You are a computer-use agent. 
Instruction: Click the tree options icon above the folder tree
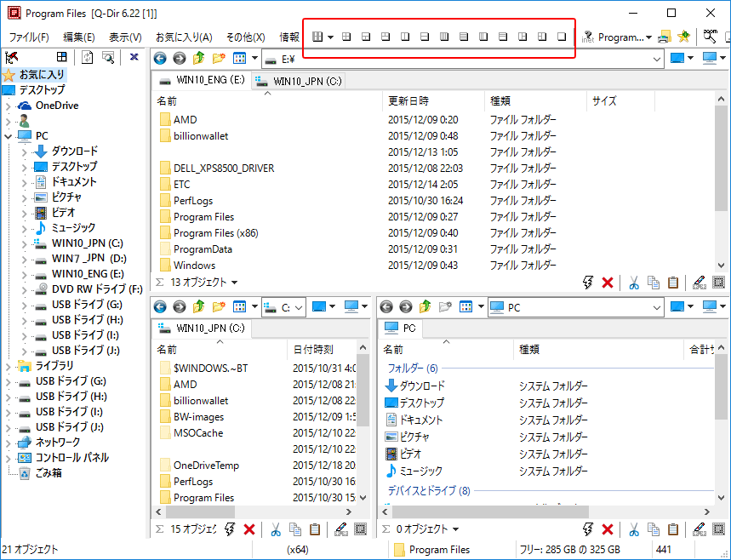12,57
